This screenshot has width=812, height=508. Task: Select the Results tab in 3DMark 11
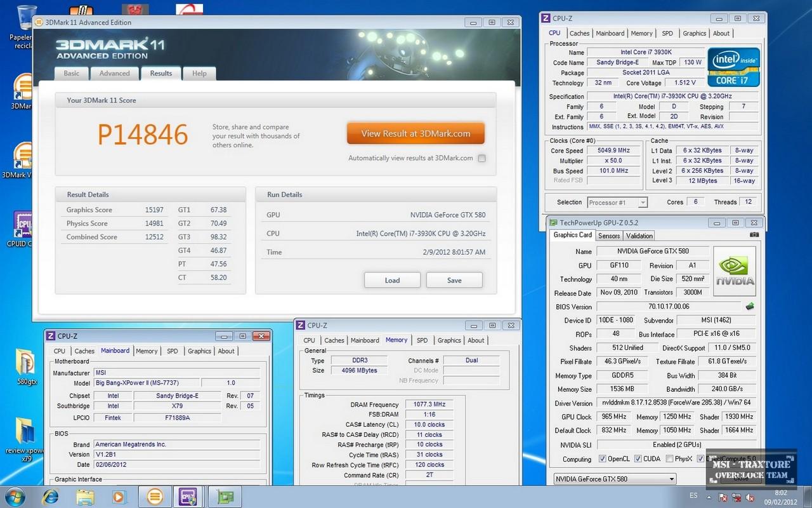pyautogui.click(x=160, y=73)
